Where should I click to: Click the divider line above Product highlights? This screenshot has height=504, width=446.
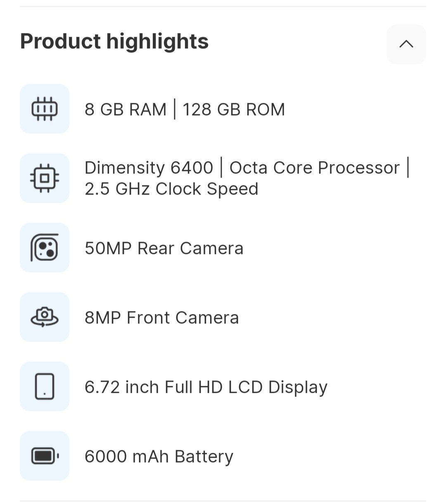click(223, 7)
